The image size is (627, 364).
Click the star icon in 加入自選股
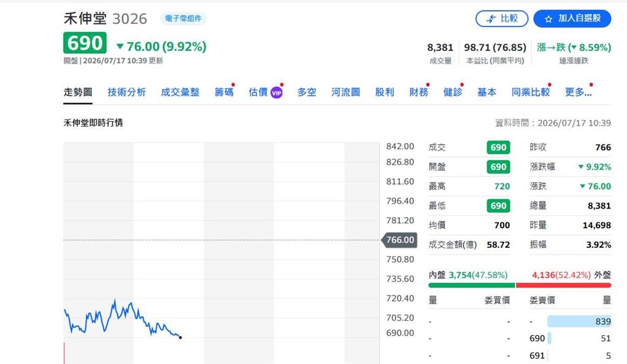coord(548,19)
